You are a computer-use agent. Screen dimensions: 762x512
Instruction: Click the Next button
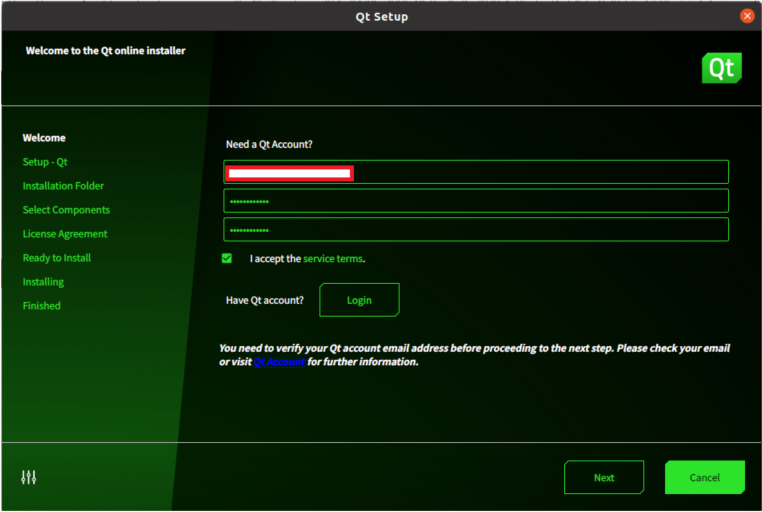click(604, 478)
